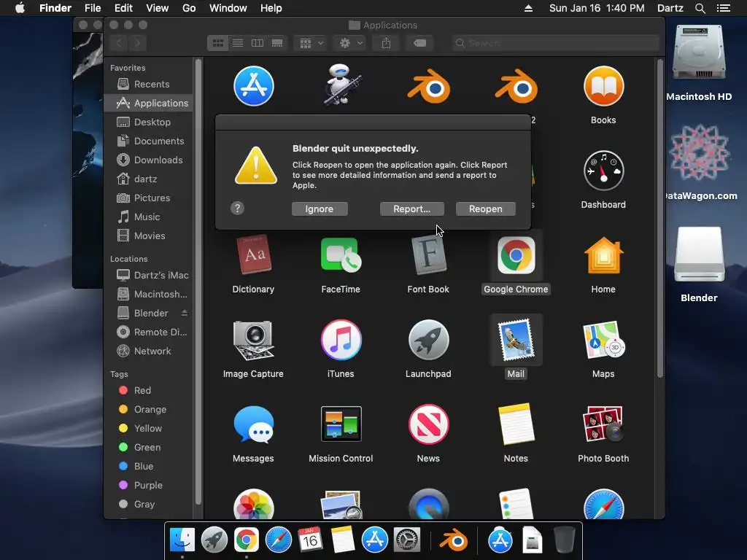Open the Apple menu

point(20,8)
